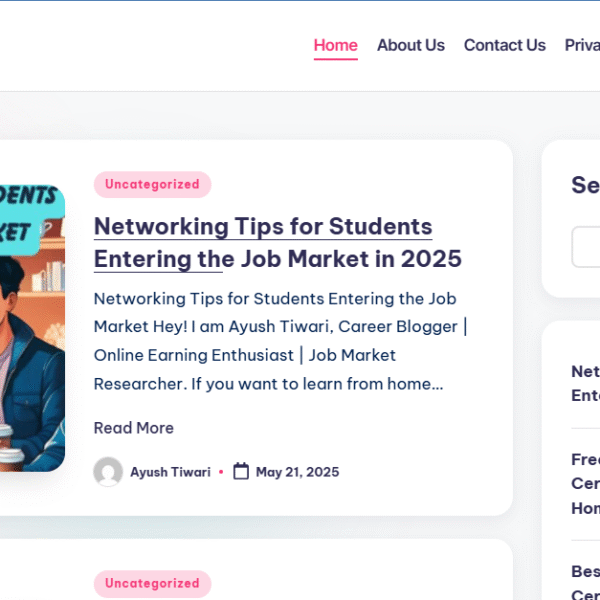Click the pink dot separator after author name
Viewport: 600px width, 600px height.
[x=221, y=472]
